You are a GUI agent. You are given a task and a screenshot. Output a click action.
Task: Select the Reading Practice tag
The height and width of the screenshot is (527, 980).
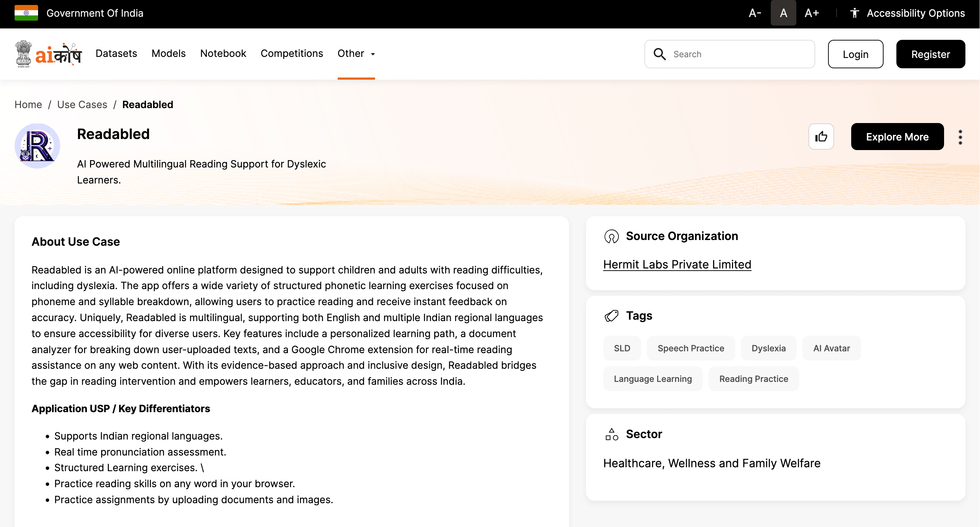tap(754, 379)
